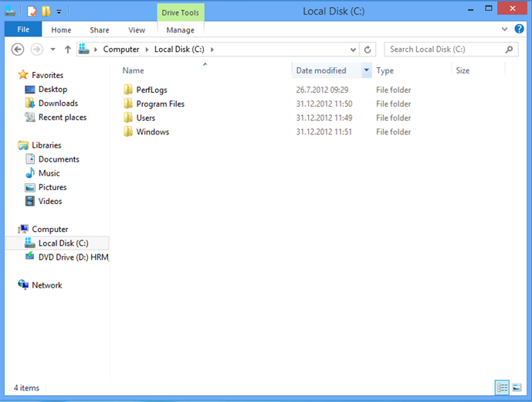Open the Videos library
532x402 pixels.
coord(50,201)
